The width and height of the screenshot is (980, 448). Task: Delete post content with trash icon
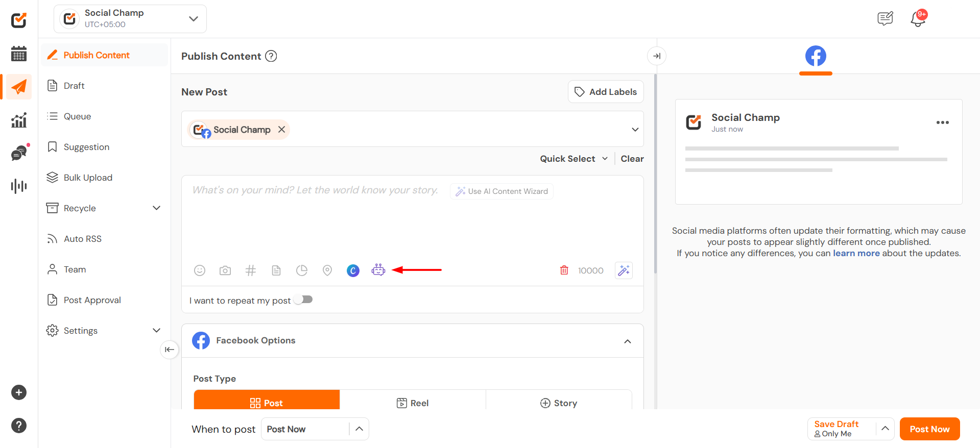(x=564, y=270)
